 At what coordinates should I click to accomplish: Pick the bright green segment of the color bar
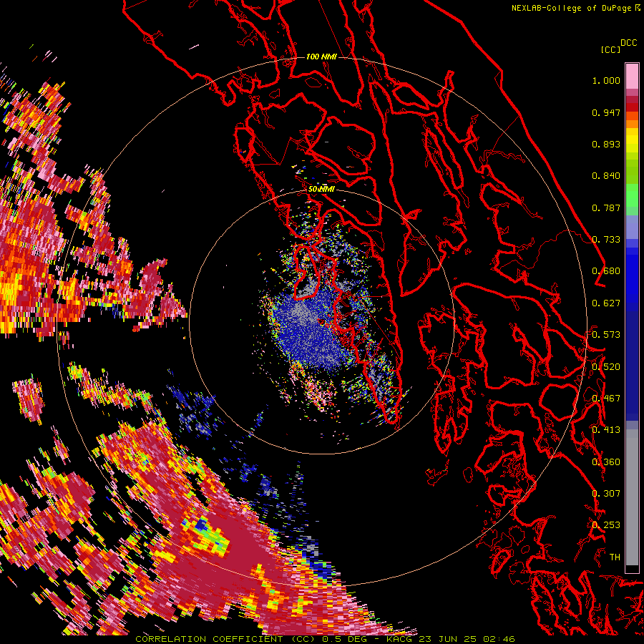[x=632, y=195]
